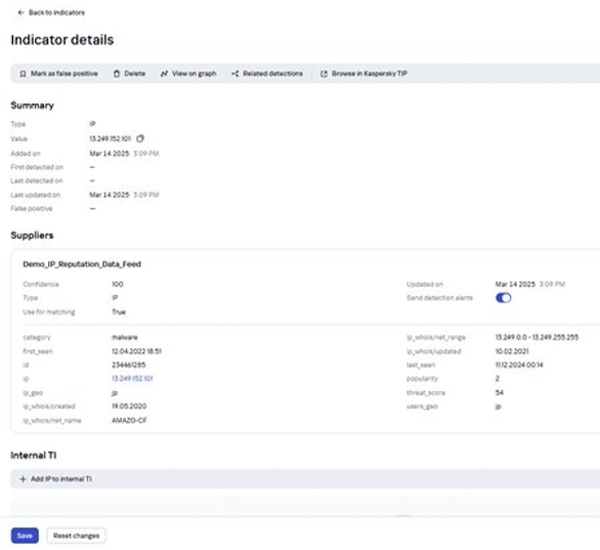Select the threat_score value 54
The width and height of the screenshot is (600, 550).
tap(499, 392)
